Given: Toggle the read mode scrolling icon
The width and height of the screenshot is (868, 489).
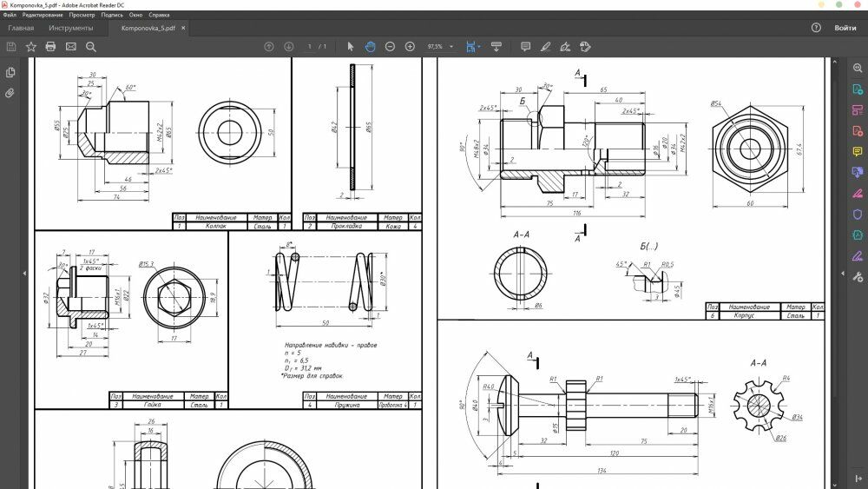Looking at the screenshot, I should click(x=496, y=47).
